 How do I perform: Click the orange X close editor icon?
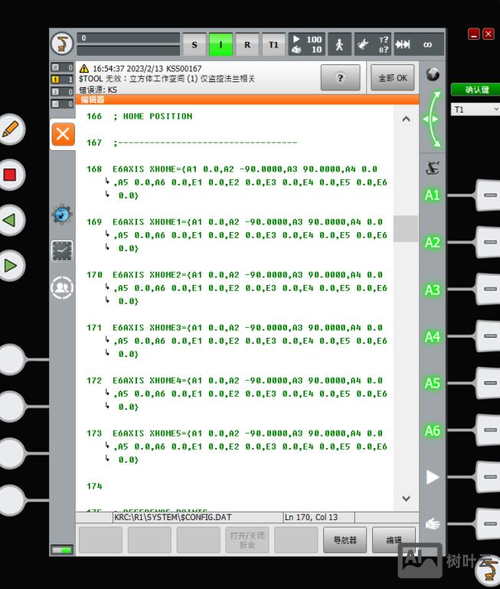pos(63,134)
